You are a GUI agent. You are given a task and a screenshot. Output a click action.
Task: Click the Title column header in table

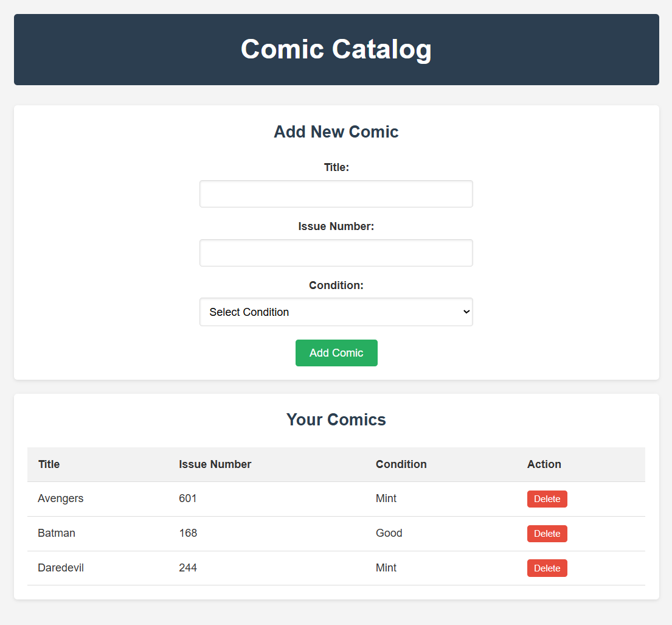click(x=49, y=464)
